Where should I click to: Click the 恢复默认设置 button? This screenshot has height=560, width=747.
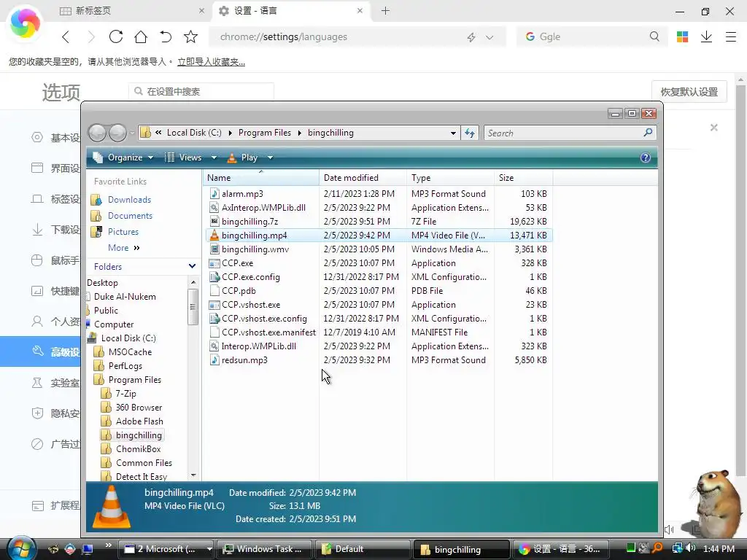click(x=689, y=92)
